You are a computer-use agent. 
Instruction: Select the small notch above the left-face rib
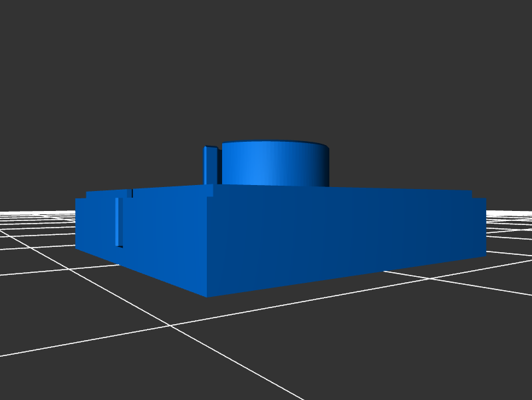pos(130,193)
